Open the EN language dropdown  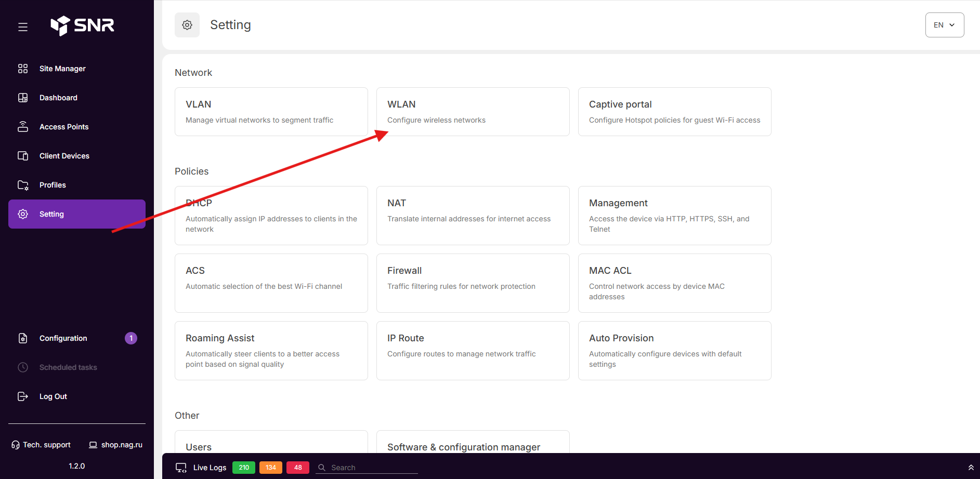tap(945, 25)
